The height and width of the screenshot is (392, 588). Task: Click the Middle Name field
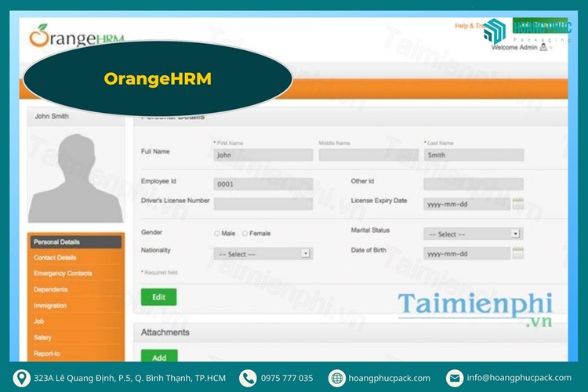368,155
